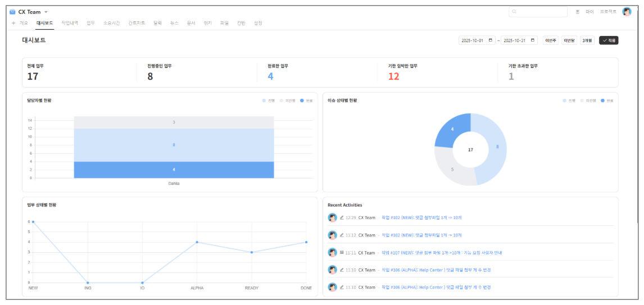The height and width of the screenshot is (305, 644).
Task: Apply the date filter with 적용
Action: coord(609,40)
